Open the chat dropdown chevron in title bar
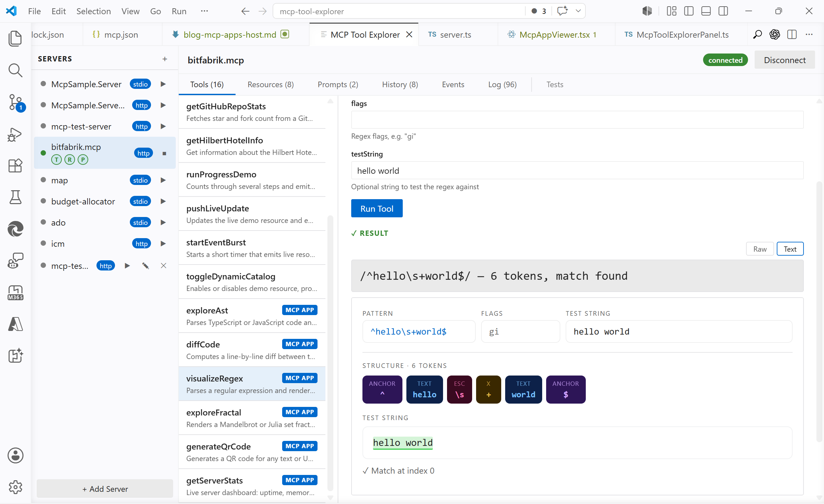Screen dimensions: 824x504 point(578,11)
